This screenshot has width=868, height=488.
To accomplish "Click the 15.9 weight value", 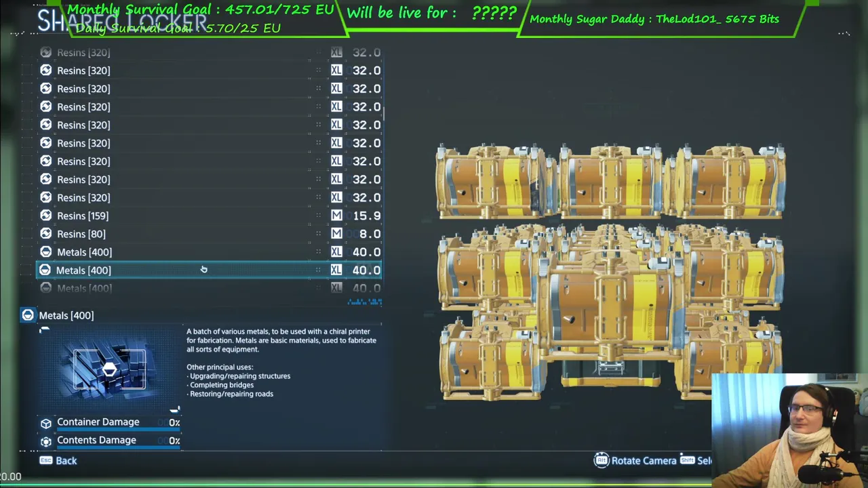I will (367, 216).
